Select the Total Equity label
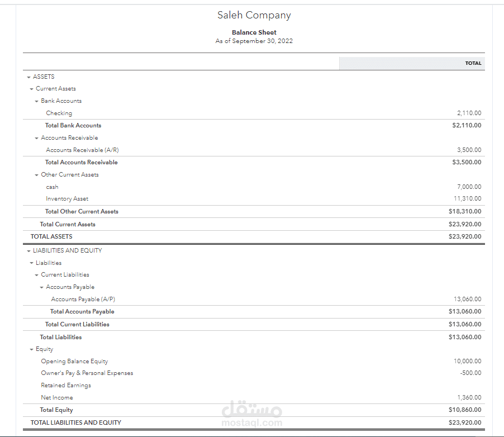Screen dimensions: 504x437 (x=56, y=410)
